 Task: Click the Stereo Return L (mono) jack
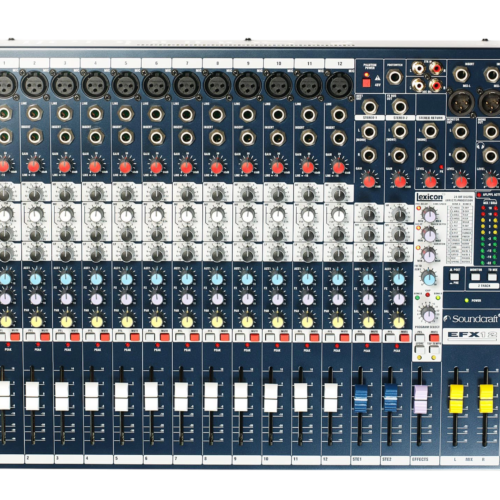point(430,131)
